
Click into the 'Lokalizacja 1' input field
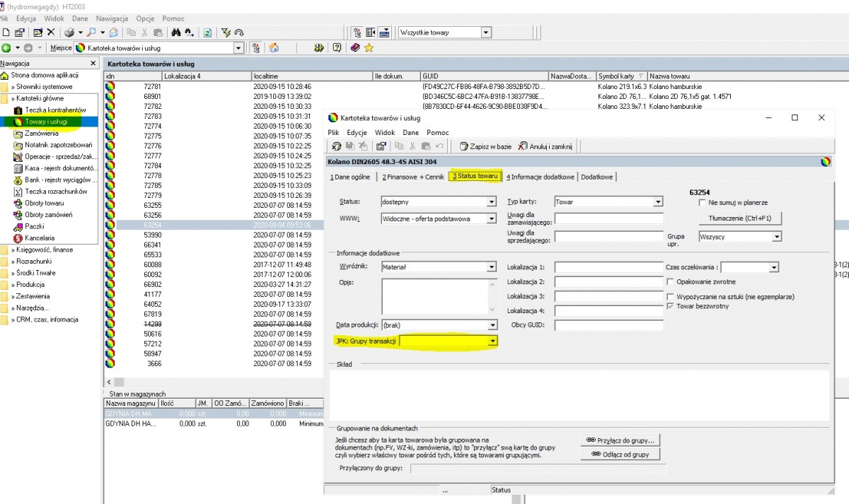pyautogui.click(x=609, y=267)
